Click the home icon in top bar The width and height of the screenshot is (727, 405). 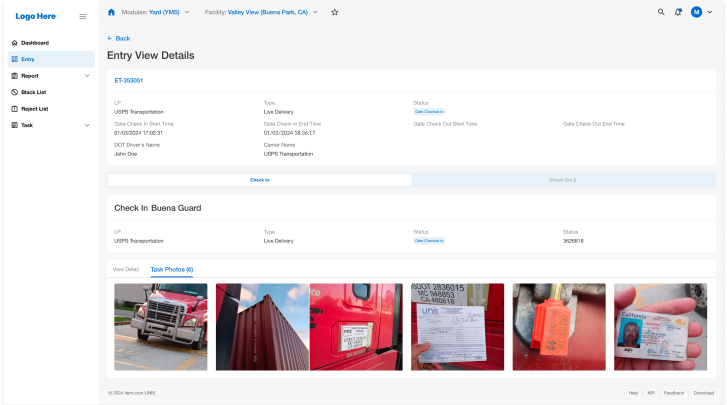(x=111, y=12)
